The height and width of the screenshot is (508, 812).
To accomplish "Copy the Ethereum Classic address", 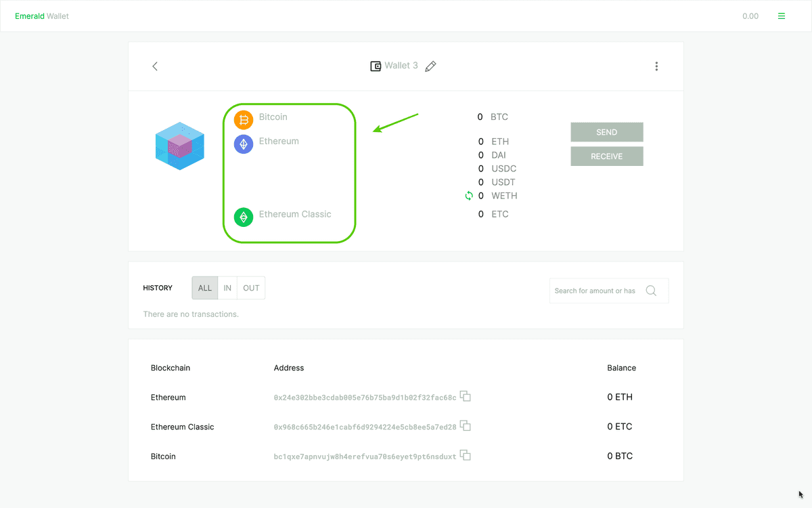I will point(466,426).
